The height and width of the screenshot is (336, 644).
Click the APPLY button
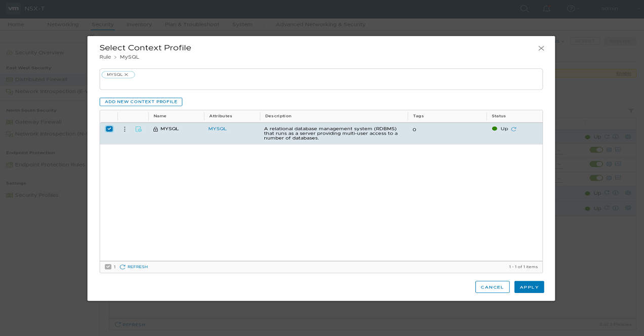[529, 287]
